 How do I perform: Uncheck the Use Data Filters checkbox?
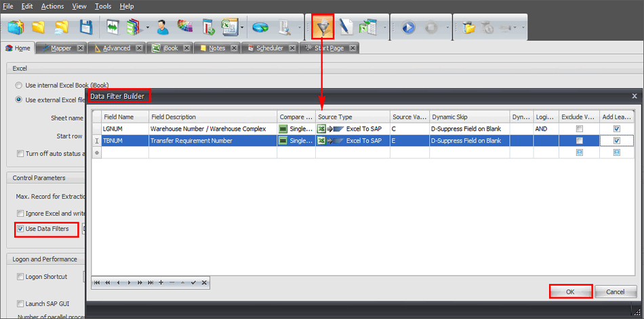[x=20, y=229]
